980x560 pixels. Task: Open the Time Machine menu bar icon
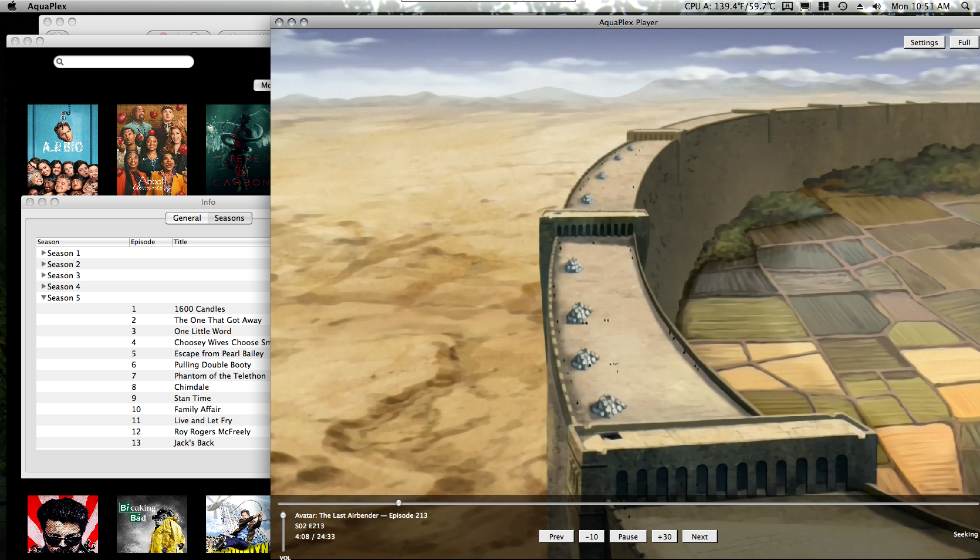coord(843,6)
